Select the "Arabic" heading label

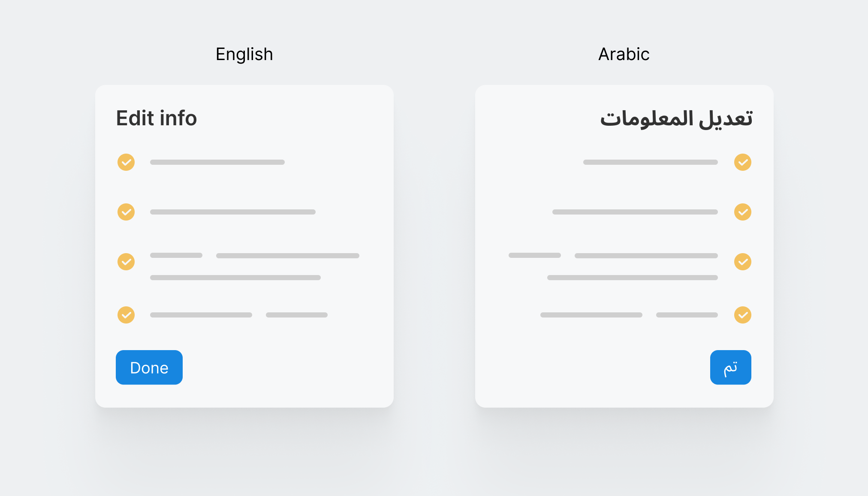(624, 54)
